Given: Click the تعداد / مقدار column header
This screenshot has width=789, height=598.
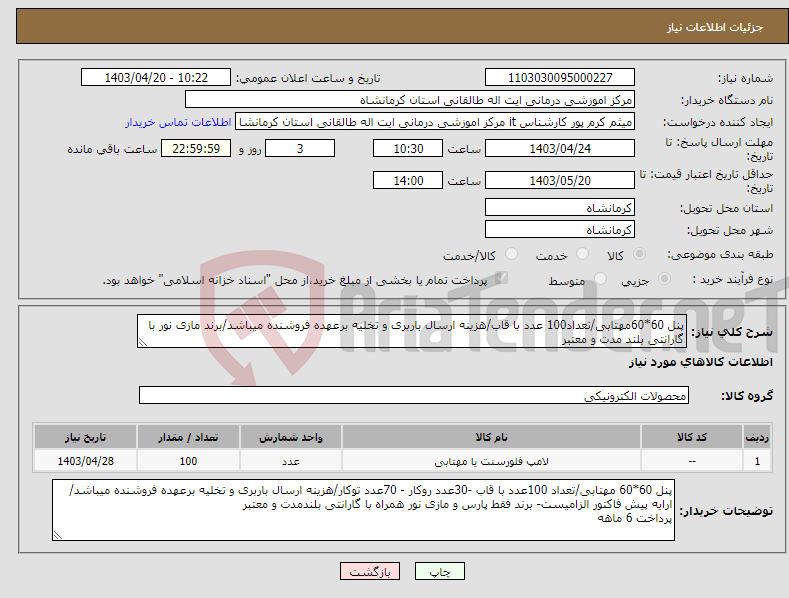Looking at the screenshot, I should pyautogui.click(x=188, y=437).
